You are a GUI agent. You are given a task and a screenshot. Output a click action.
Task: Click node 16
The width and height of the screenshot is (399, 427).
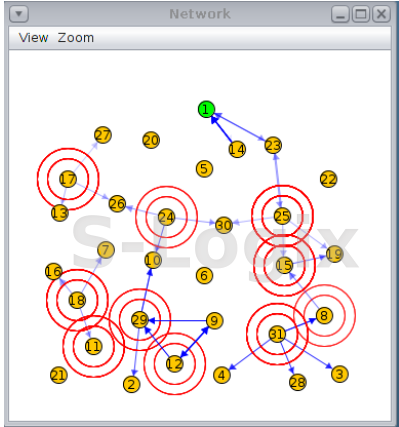coord(54,271)
